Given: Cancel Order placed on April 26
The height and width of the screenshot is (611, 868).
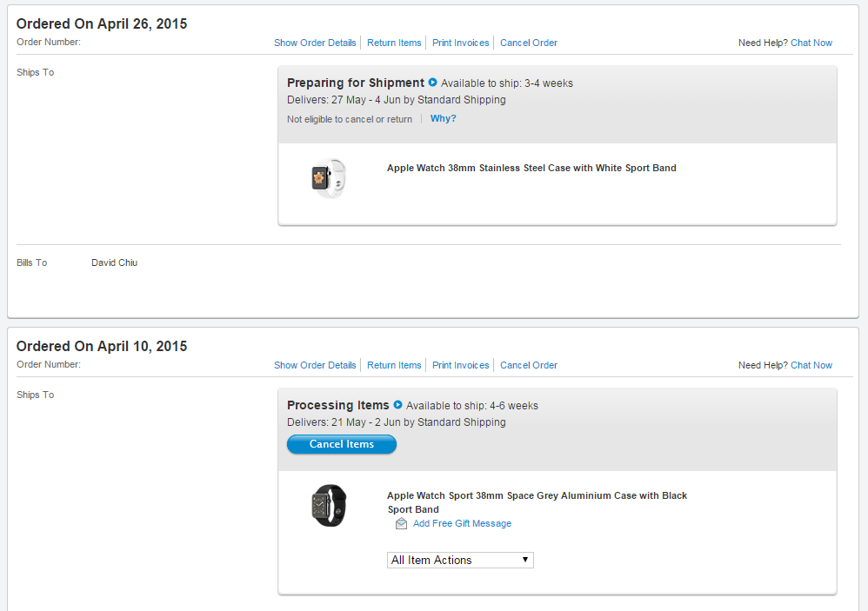Looking at the screenshot, I should pyautogui.click(x=529, y=43).
